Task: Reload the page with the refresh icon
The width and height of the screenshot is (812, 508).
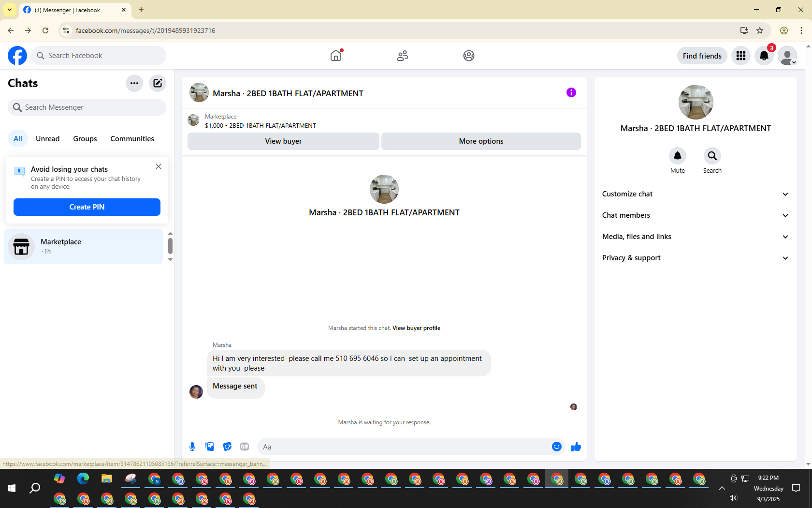Action: 45,30
